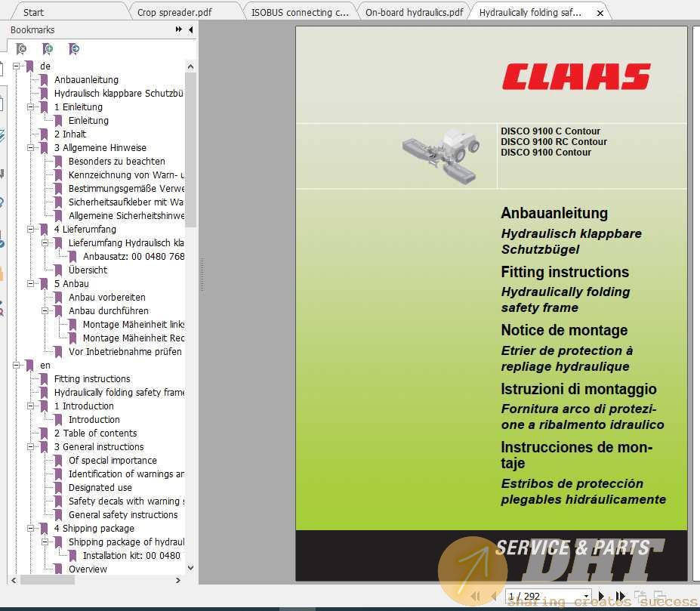The height and width of the screenshot is (611, 700).
Task: Open 'Montage Mäheinheit Rec' bookmark
Action: point(134,338)
